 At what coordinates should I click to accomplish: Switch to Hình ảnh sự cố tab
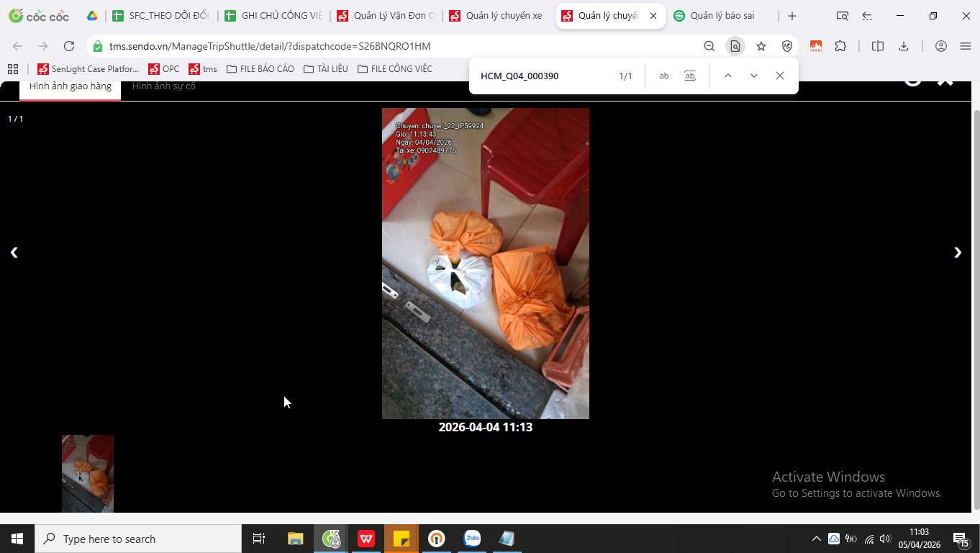coord(164,88)
